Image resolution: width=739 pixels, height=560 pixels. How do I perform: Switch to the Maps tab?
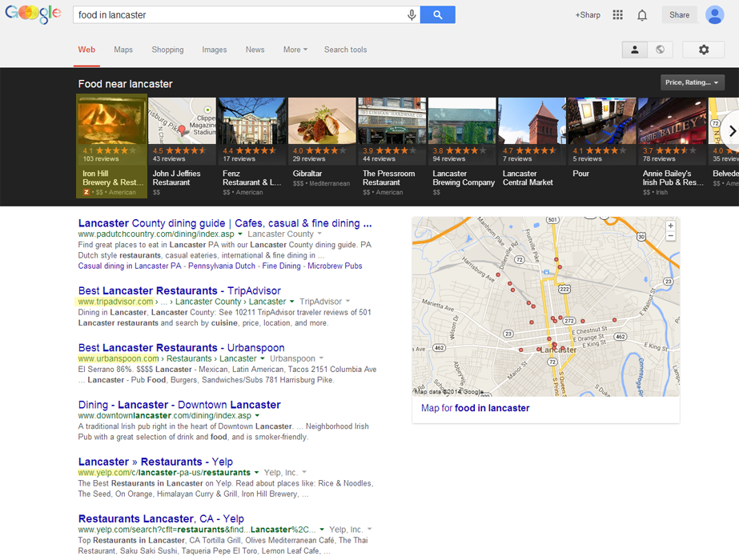pos(123,50)
